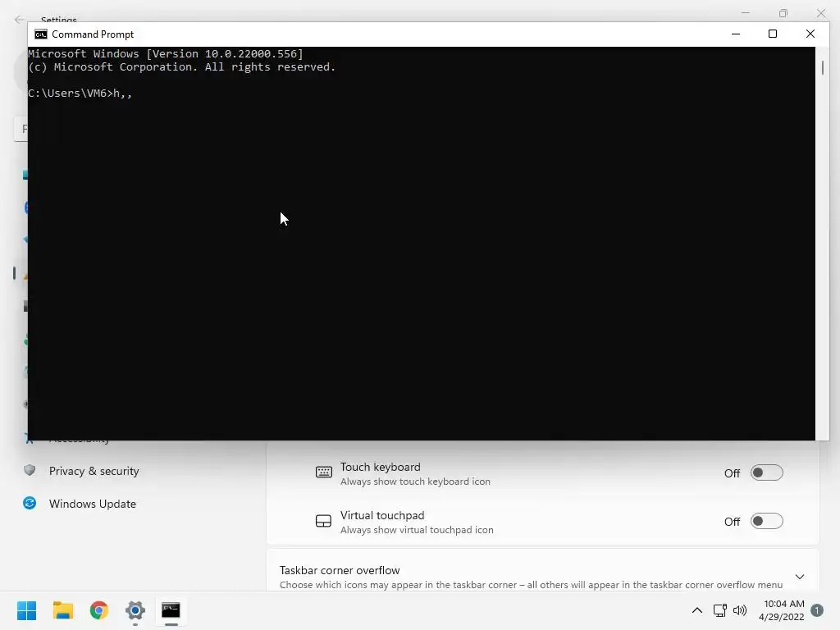This screenshot has height=630, width=840.
Task: Click the '(c) Microsoft Corporation. All rights reserved.' line
Action: 181,67
